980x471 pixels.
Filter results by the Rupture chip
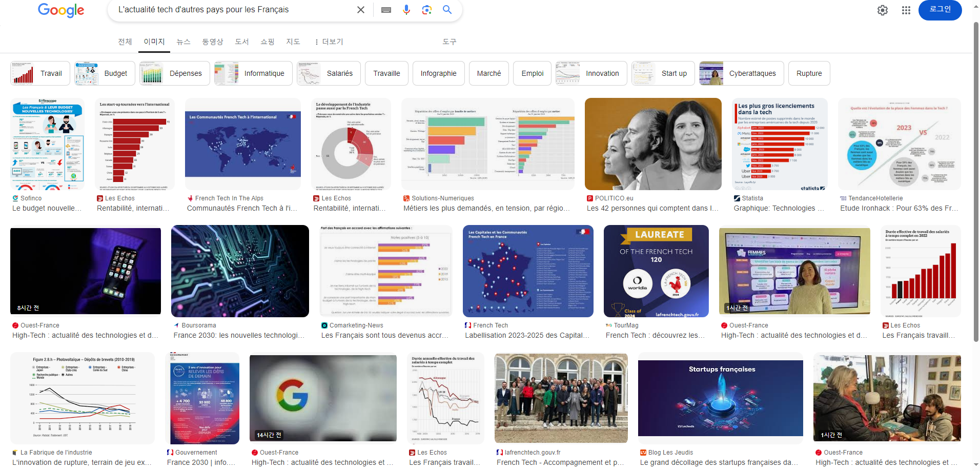809,73
